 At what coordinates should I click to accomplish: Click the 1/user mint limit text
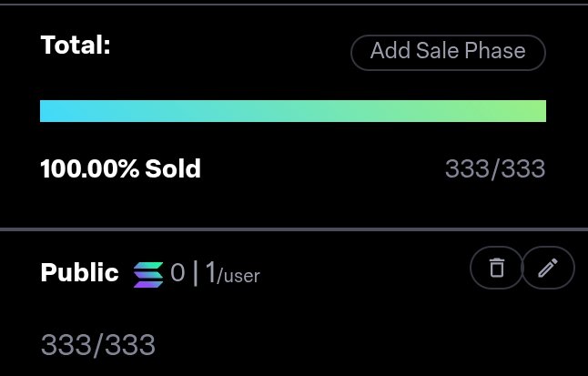click(x=232, y=273)
